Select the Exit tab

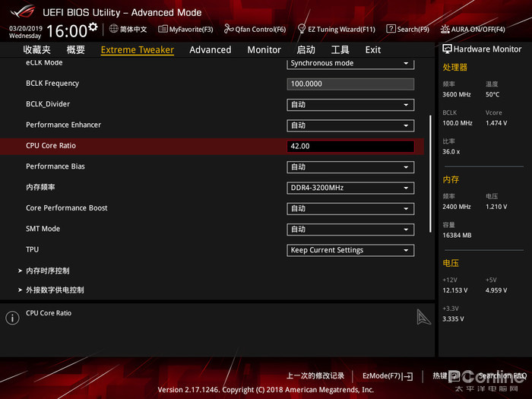click(373, 50)
